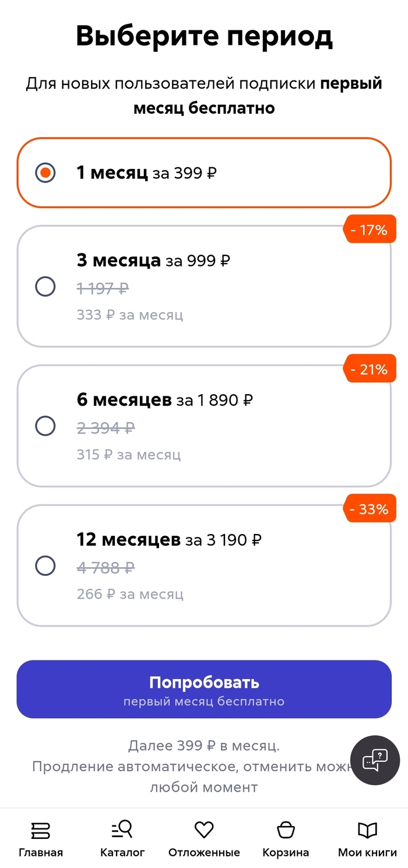The image size is (408, 868).
Task: Tap the -21% discount badge
Action: [x=368, y=369]
